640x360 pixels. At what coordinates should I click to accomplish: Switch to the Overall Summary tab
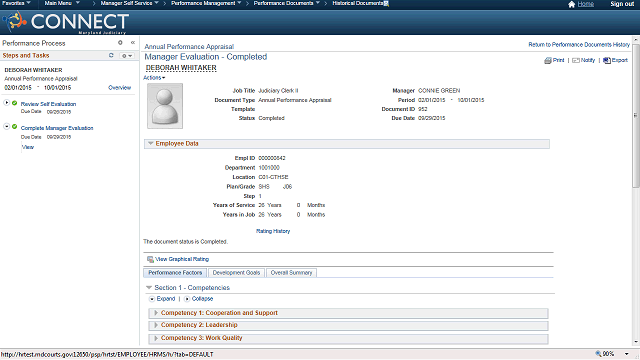[x=291, y=273]
